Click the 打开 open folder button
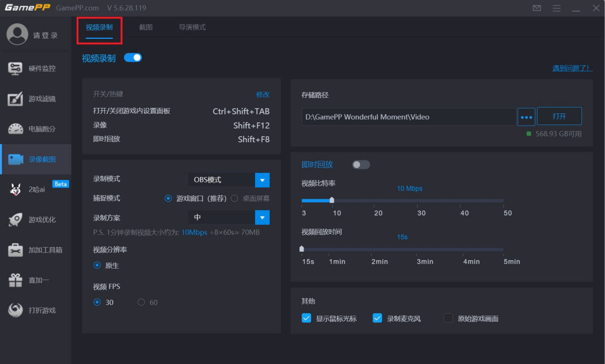Screen dimensions: 605x364 click(559, 116)
